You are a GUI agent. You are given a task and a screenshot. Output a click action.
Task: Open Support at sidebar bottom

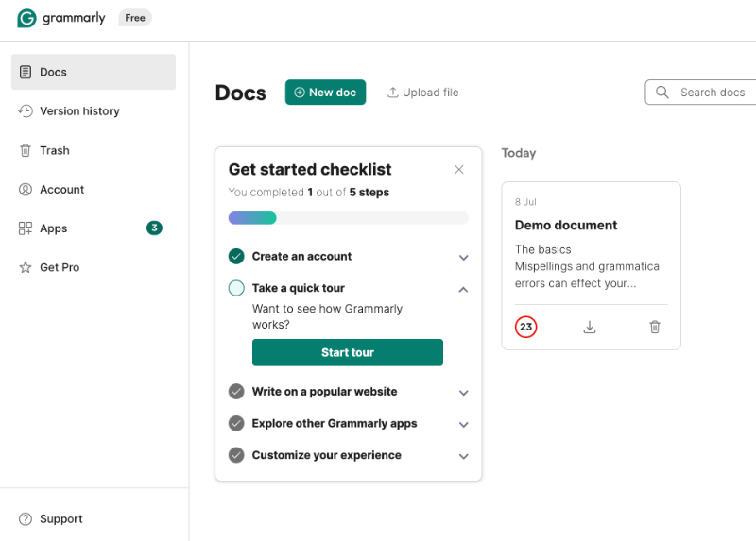click(94, 519)
